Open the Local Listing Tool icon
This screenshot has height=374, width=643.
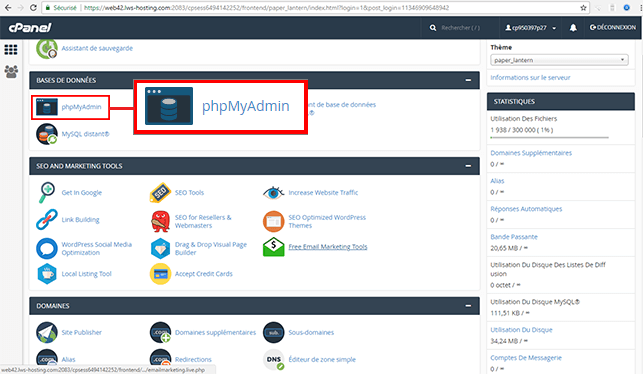47,274
